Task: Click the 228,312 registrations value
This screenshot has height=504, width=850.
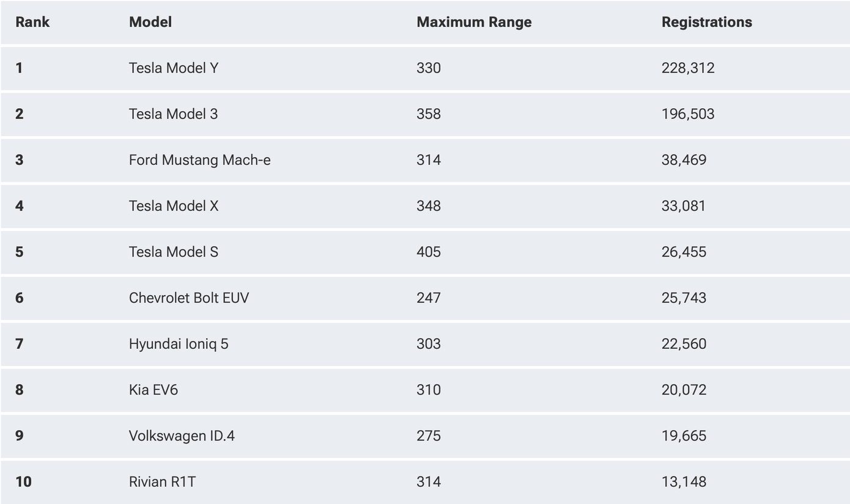Action: coord(688,68)
